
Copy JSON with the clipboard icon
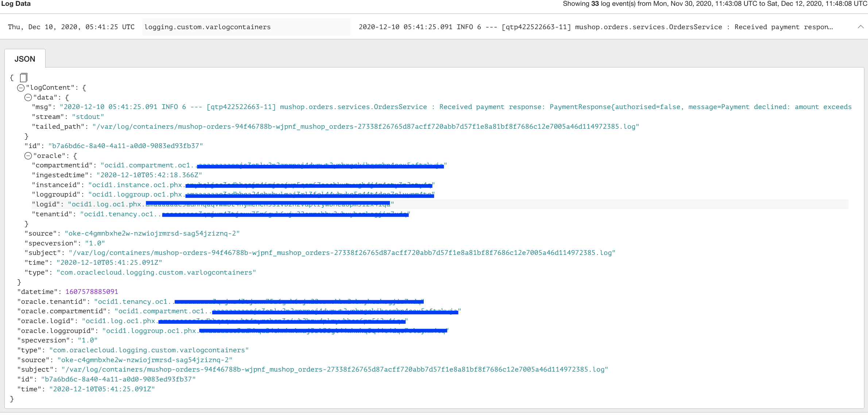tap(24, 77)
